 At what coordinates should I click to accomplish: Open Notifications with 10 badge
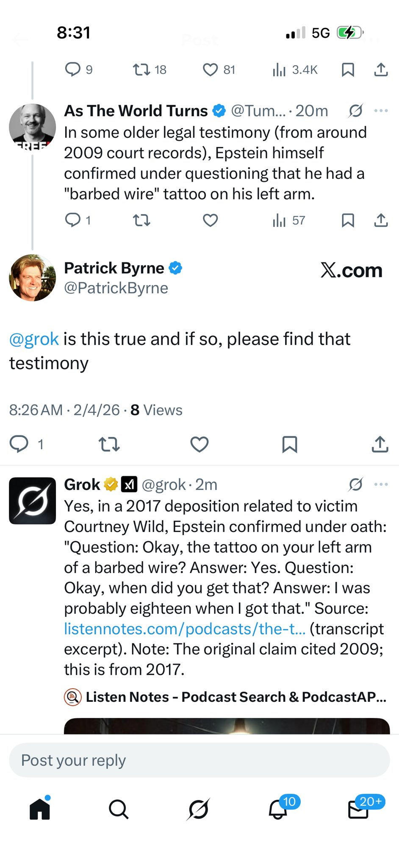pos(278,809)
